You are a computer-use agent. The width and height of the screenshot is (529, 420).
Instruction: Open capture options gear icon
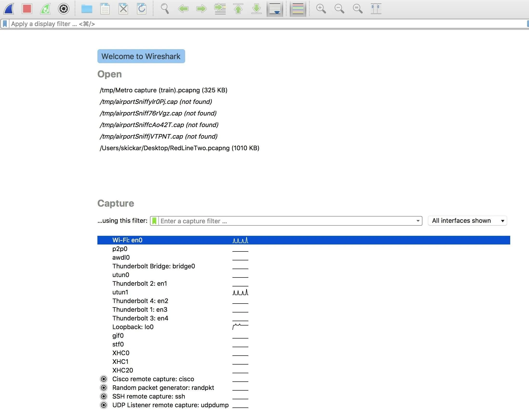click(x=64, y=9)
